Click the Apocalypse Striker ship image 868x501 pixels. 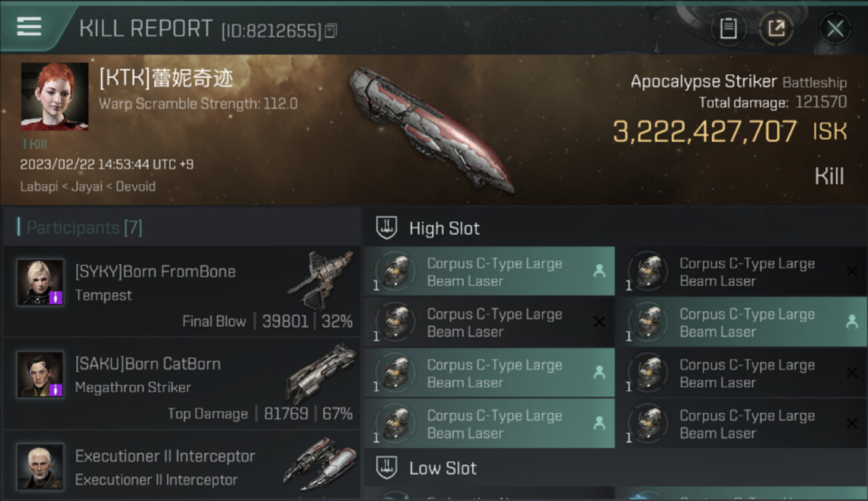click(x=431, y=128)
